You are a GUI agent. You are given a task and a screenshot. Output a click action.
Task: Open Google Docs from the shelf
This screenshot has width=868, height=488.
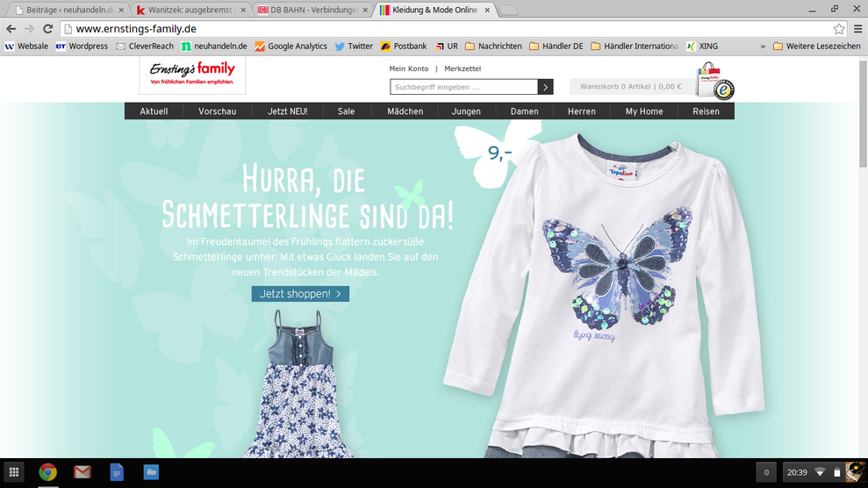(x=117, y=472)
